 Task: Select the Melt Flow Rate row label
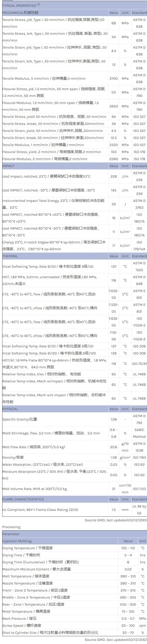[x=34, y=447]
